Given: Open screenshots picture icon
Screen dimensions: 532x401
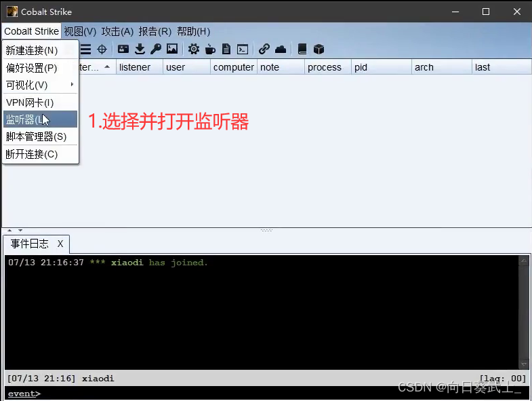Looking at the screenshot, I should click(x=172, y=50).
